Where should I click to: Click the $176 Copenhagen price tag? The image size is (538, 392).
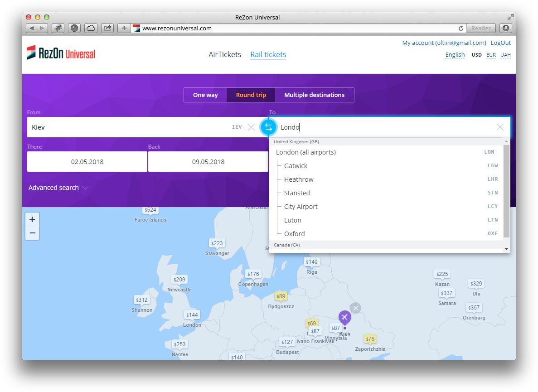[x=253, y=274]
